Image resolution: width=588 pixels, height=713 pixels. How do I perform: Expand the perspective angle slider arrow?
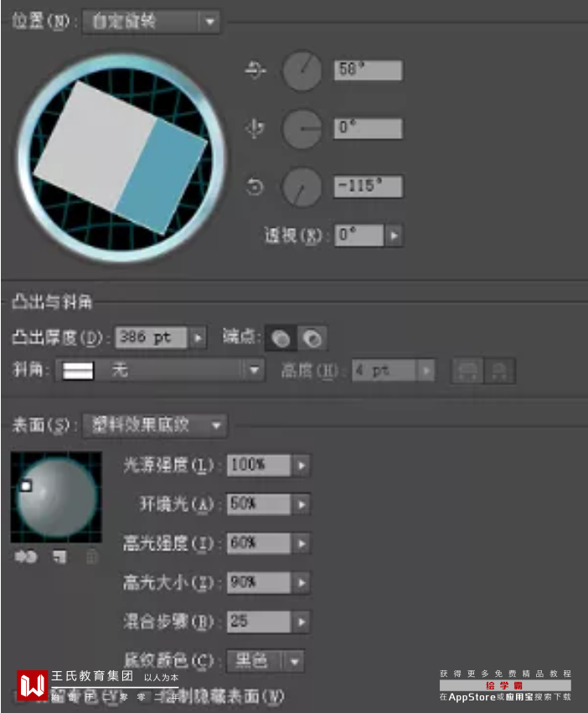click(x=394, y=235)
